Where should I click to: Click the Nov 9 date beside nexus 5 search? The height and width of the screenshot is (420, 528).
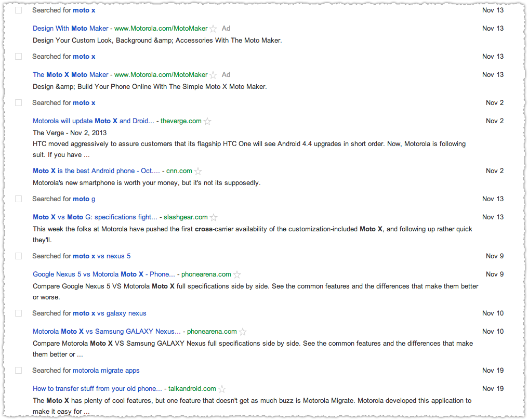pyautogui.click(x=495, y=256)
